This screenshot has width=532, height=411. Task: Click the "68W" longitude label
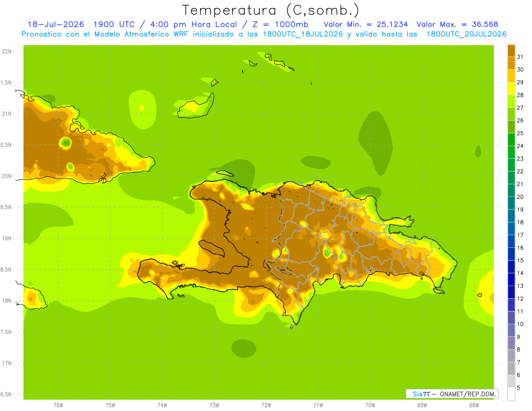click(473, 405)
